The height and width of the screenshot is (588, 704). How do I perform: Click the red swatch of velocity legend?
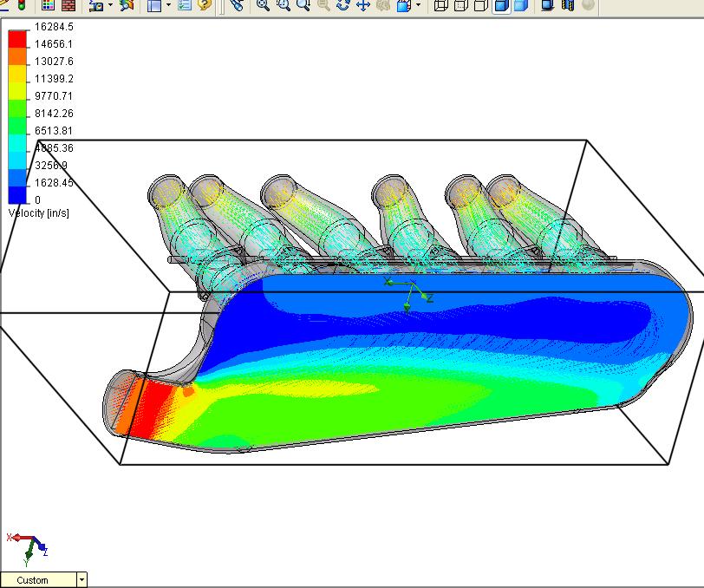coord(16,40)
